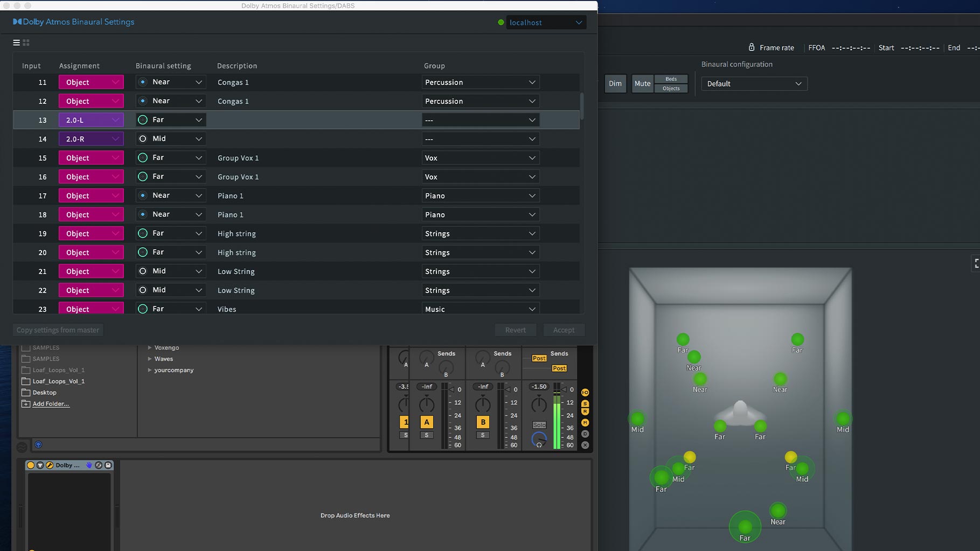Expand the Waves folder in the browser
Viewport: 980px width, 551px height.
pyautogui.click(x=150, y=359)
